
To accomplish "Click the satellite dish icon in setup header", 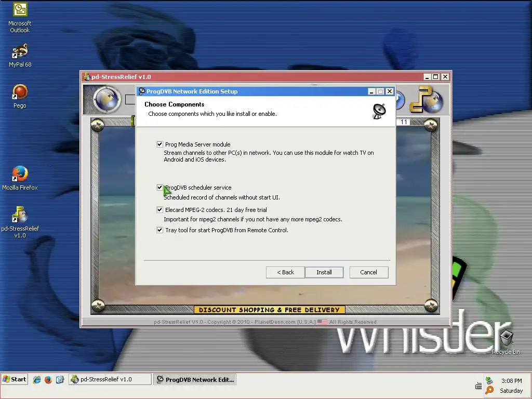I will coord(379,111).
